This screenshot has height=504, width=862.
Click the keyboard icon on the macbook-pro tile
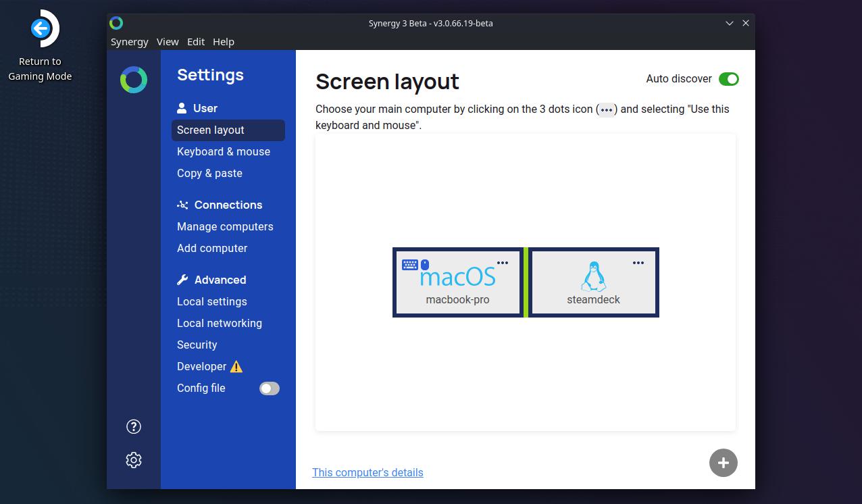click(x=410, y=265)
